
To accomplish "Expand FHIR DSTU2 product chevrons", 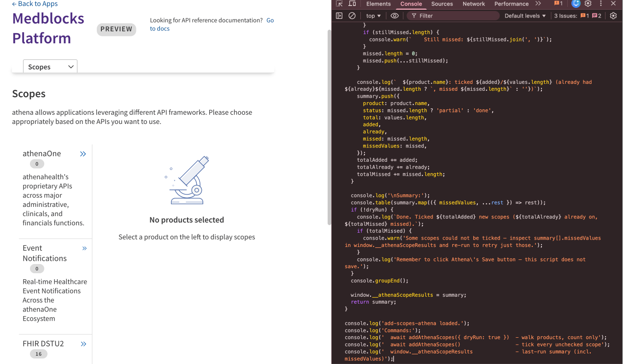I will click(x=83, y=344).
